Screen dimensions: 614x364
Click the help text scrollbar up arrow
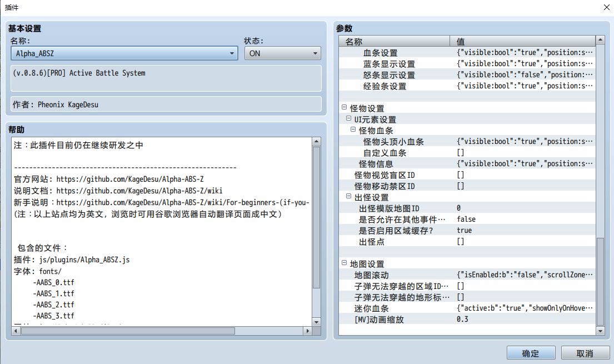[316, 142]
